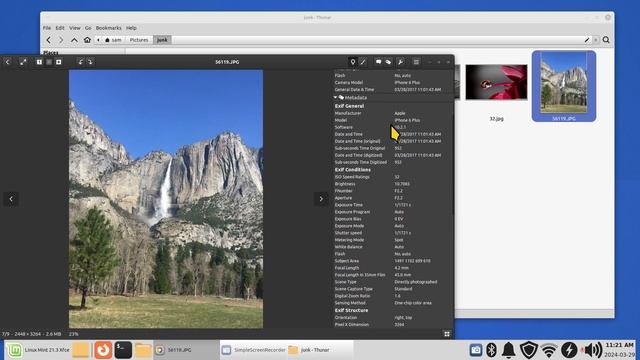Select the ISO Speed Ratings row

[392, 177]
